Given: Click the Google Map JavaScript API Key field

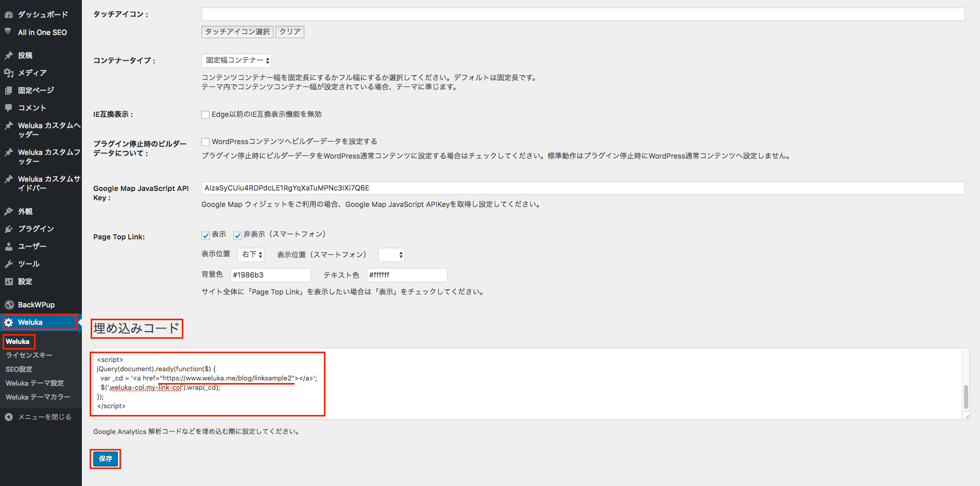Looking at the screenshot, I should click(x=583, y=188).
